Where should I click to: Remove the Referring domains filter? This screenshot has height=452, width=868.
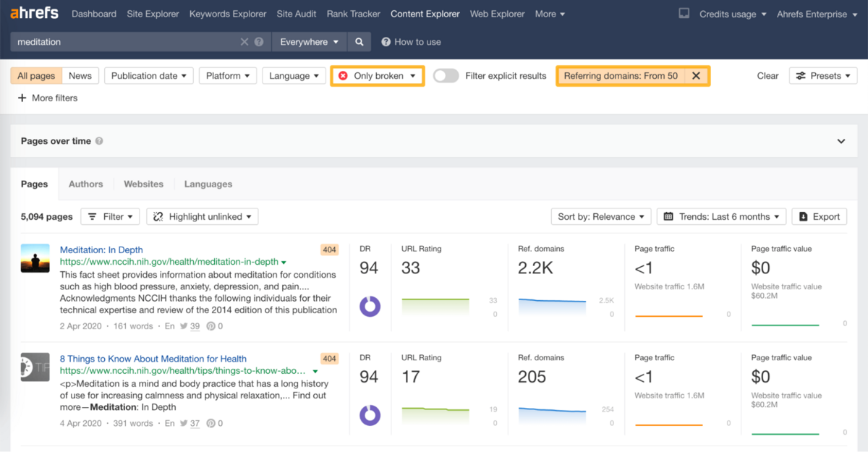696,76
